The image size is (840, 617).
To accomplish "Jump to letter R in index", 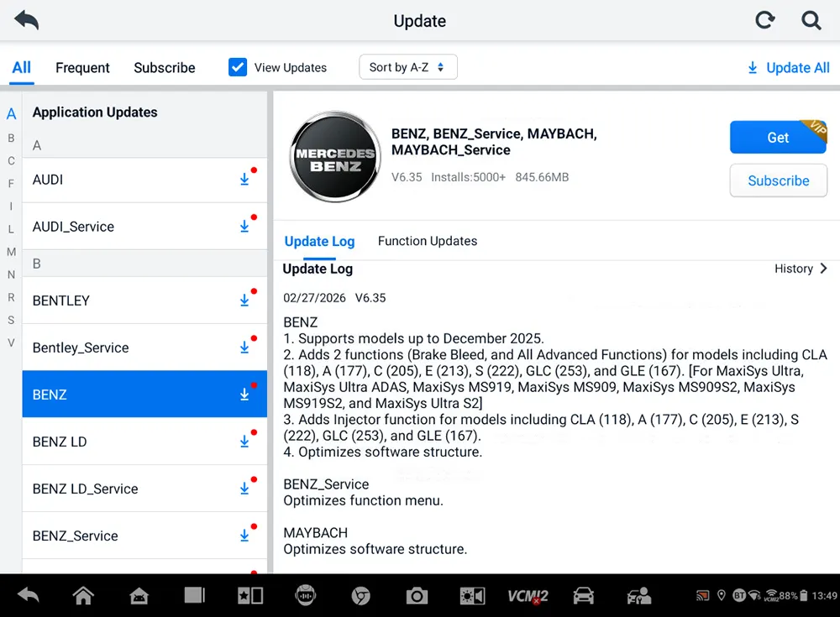I will (x=11, y=297).
